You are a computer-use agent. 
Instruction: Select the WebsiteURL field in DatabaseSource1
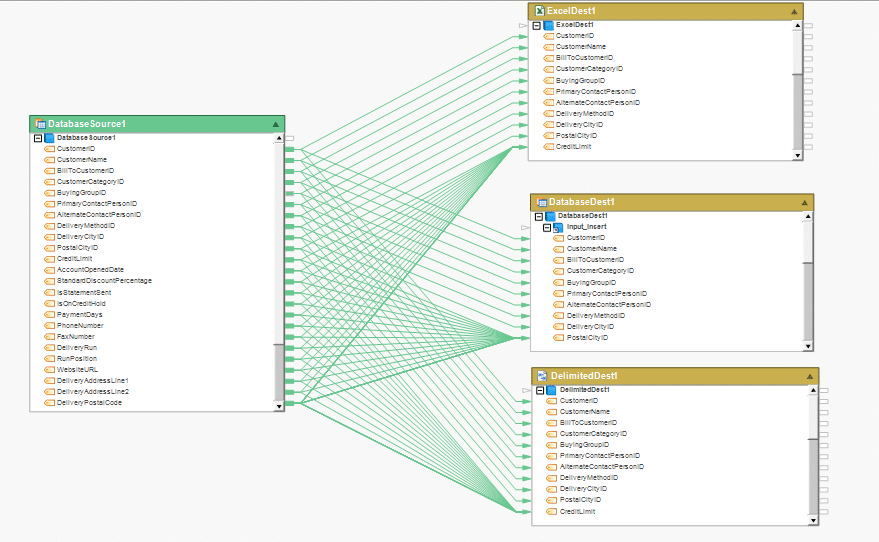tap(77, 369)
